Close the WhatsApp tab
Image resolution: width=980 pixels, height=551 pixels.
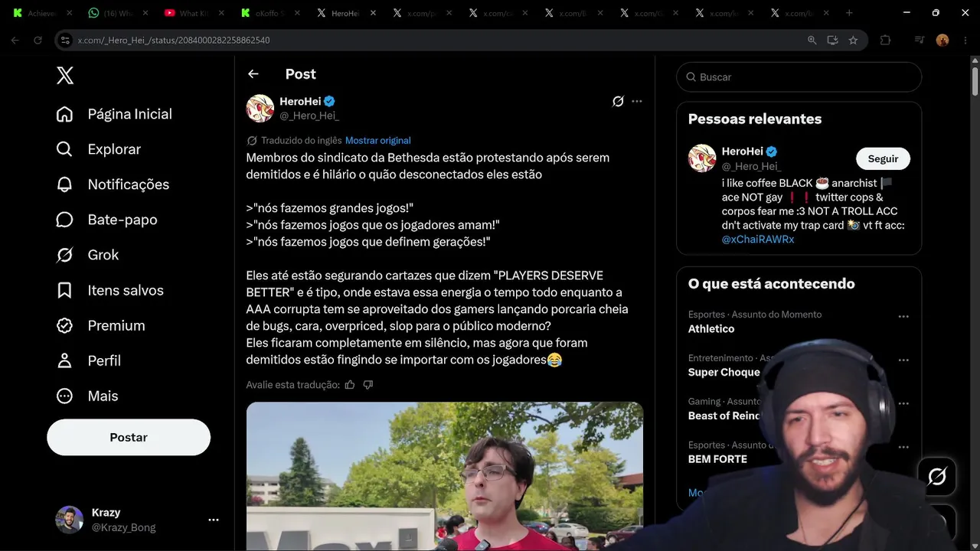click(145, 13)
